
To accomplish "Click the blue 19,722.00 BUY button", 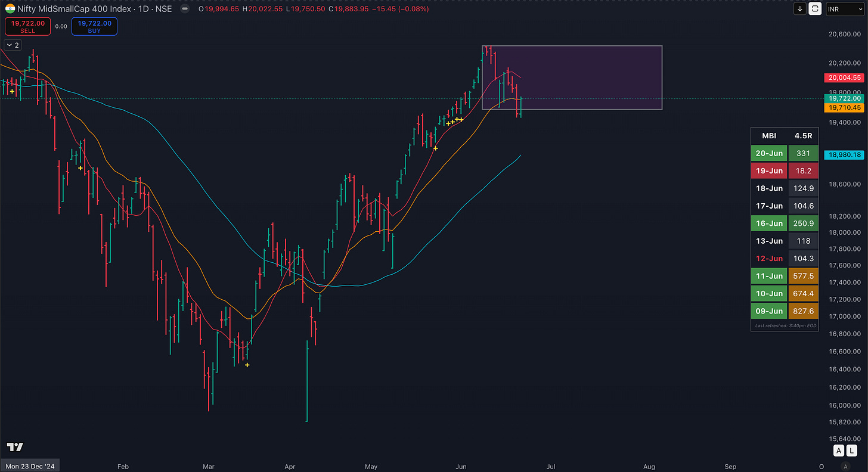I will coord(94,26).
